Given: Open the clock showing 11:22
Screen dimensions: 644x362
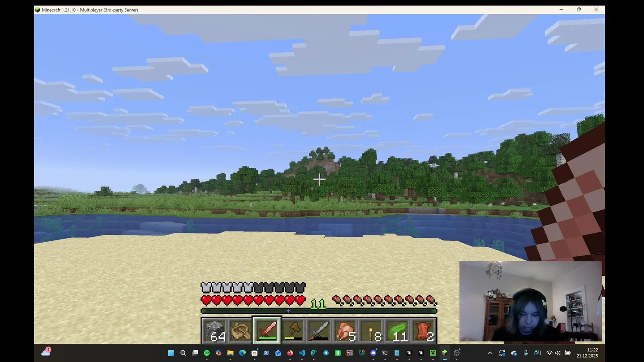Looking at the screenshot, I should 587,353.
